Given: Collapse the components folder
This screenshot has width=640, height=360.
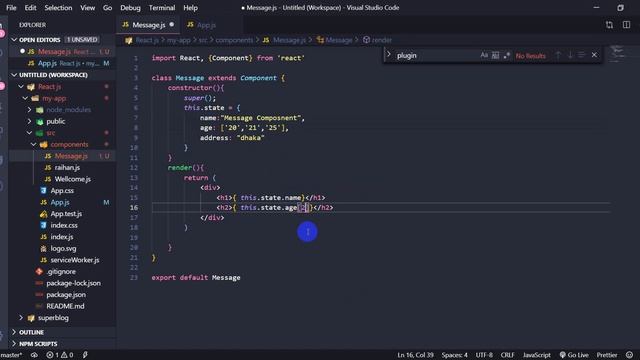Looking at the screenshot, I should pyautogui.click(x=34, y=144).
